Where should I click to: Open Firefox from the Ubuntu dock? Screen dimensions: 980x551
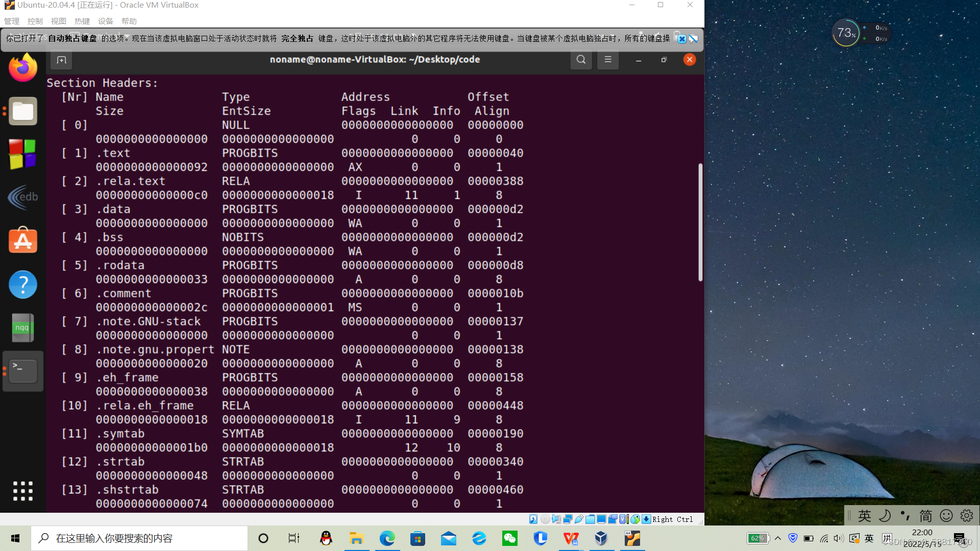pos(23,68)
